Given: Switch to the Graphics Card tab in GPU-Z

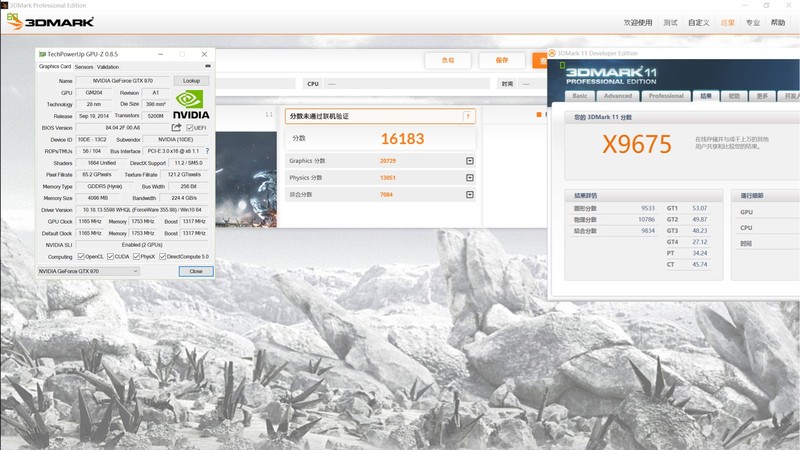Looking at the screenshot, I should tap(55, 66).
